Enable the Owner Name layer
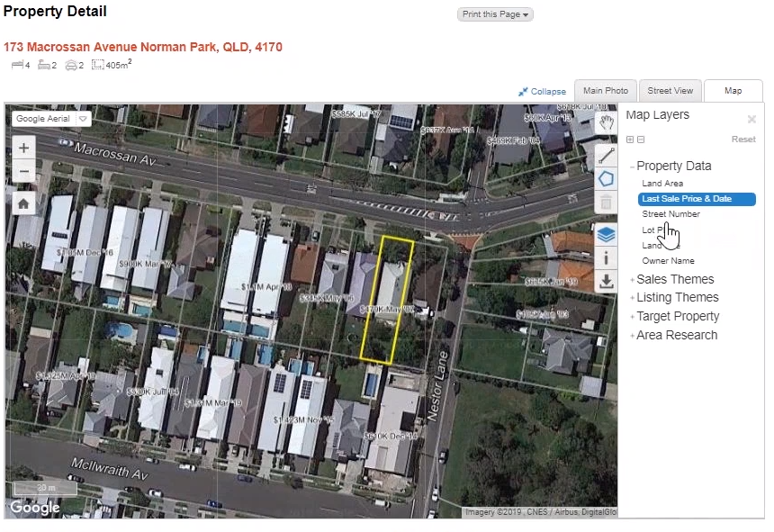Image resolution: width=774 pixels, height=532 pixels. [668, 260]
